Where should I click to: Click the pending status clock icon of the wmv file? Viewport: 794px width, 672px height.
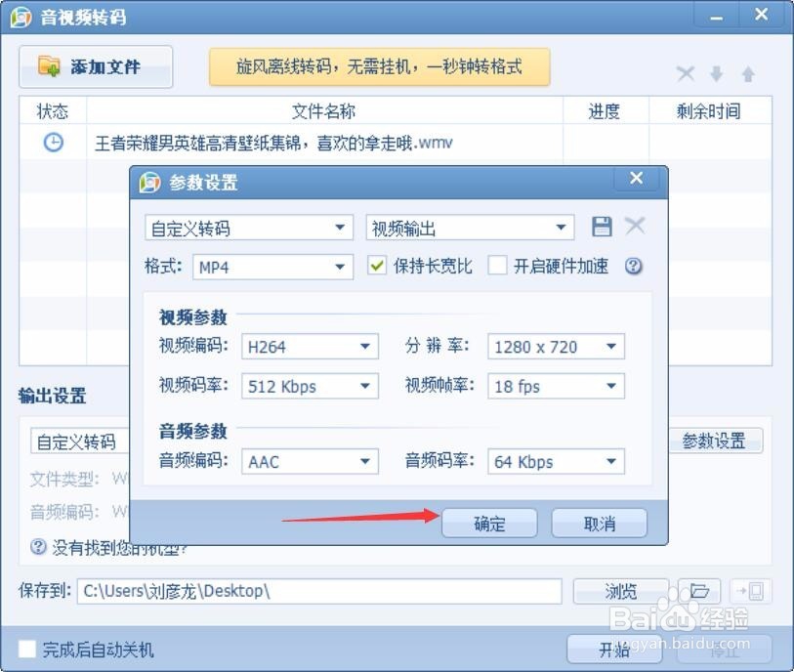pyautogui.click(x=52, y=142)
